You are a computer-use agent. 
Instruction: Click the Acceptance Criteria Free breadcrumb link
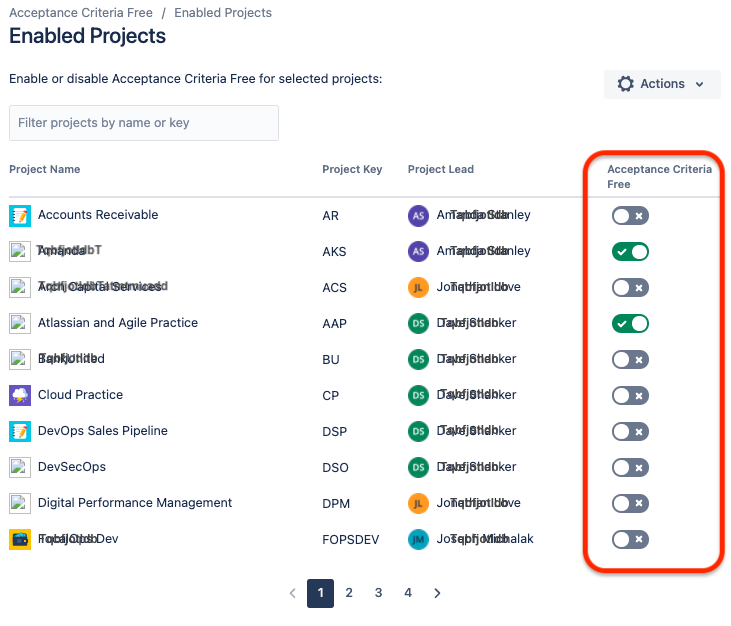[81, 13]
